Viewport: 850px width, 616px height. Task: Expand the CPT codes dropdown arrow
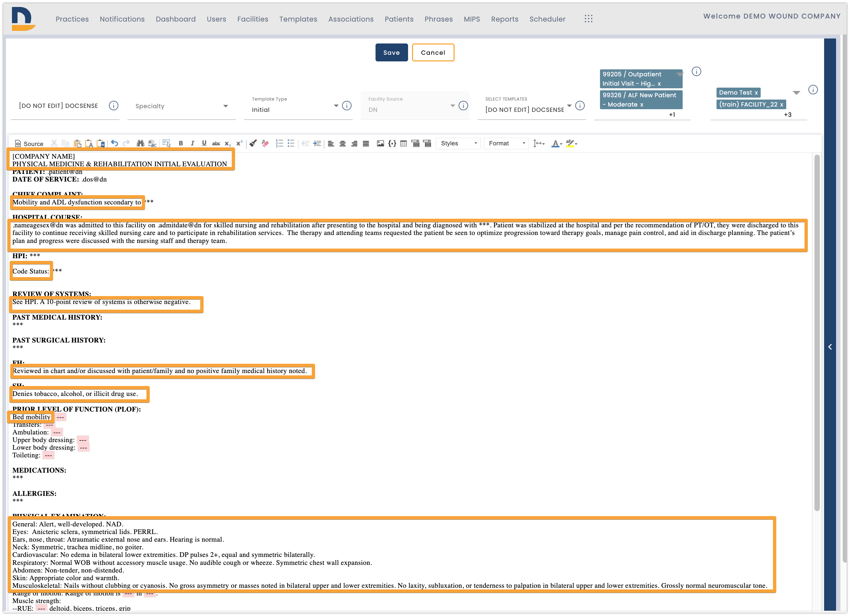[680, 74]
